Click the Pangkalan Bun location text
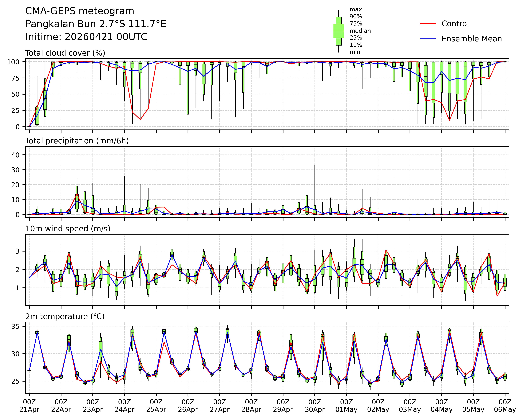Viewport: 523px width, 420px height. (x=96, y=24)
